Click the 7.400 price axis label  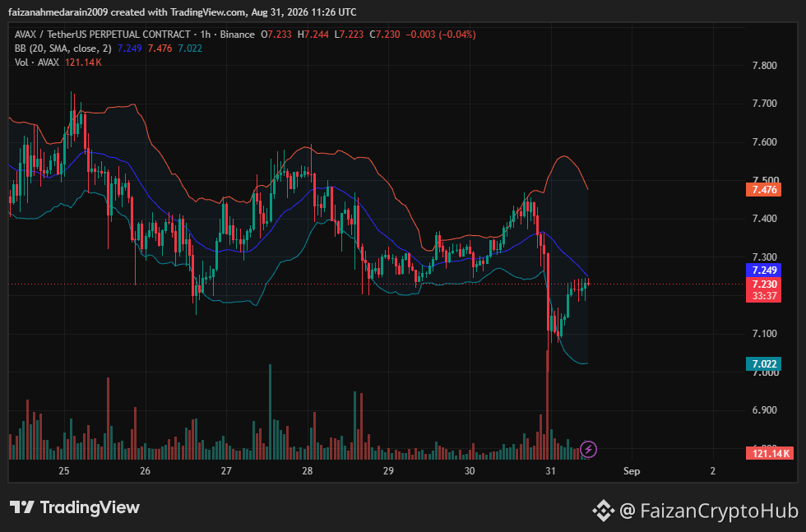764,219
